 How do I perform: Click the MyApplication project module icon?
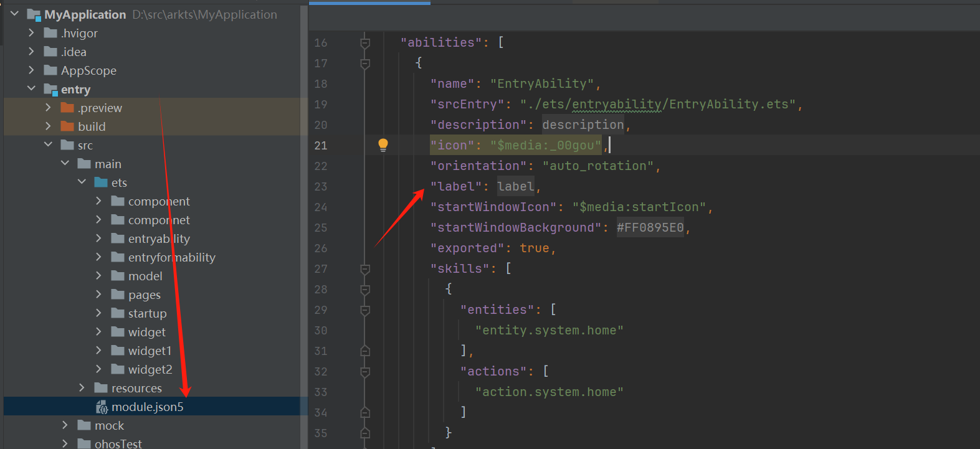click(34, 14)
